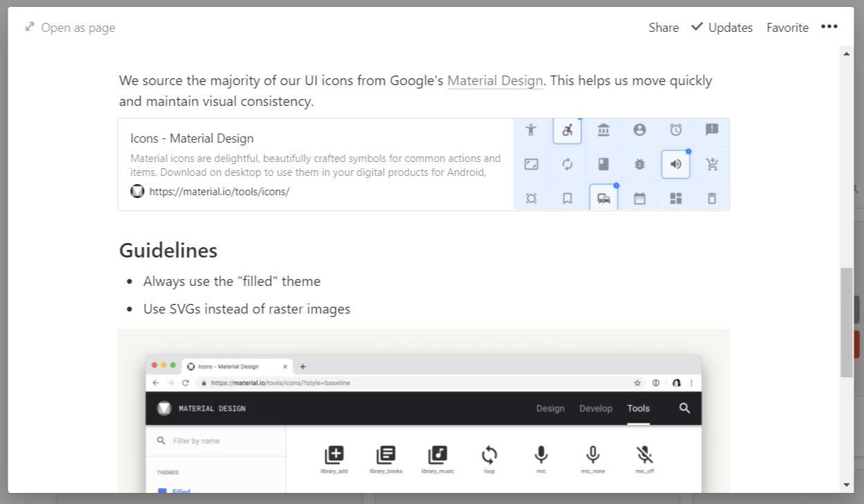Click the Icons - Material Design browser tab

pyautogui.click(x=237, y=366)
